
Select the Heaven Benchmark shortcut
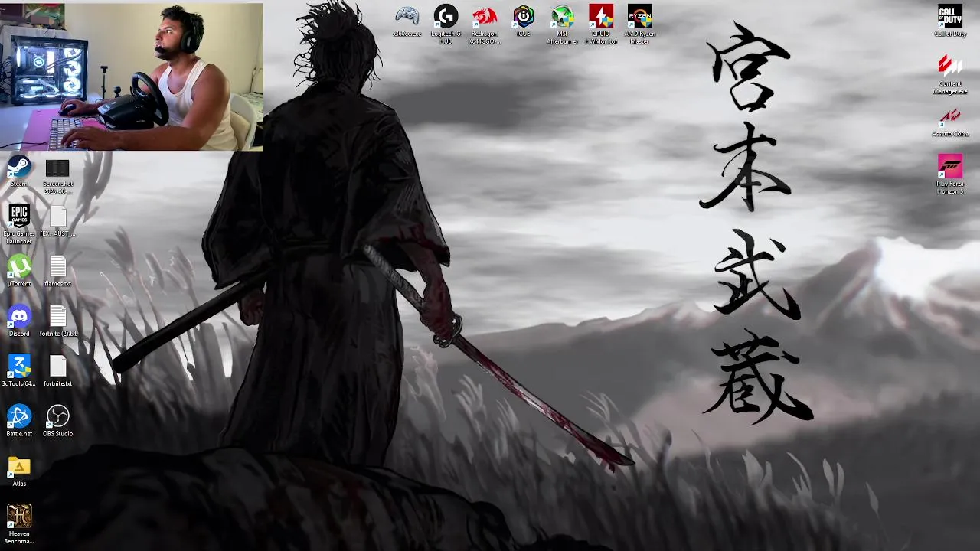point(19,524)
